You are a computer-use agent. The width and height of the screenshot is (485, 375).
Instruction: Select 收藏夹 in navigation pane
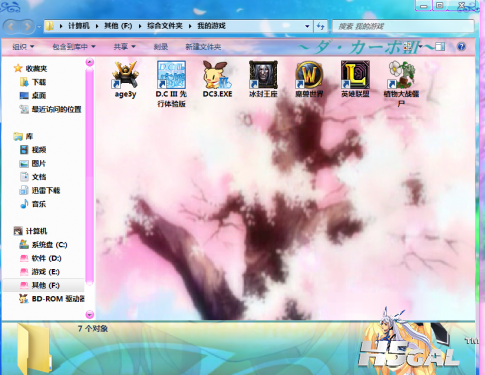pyautogui.click(x=31, y=69)
